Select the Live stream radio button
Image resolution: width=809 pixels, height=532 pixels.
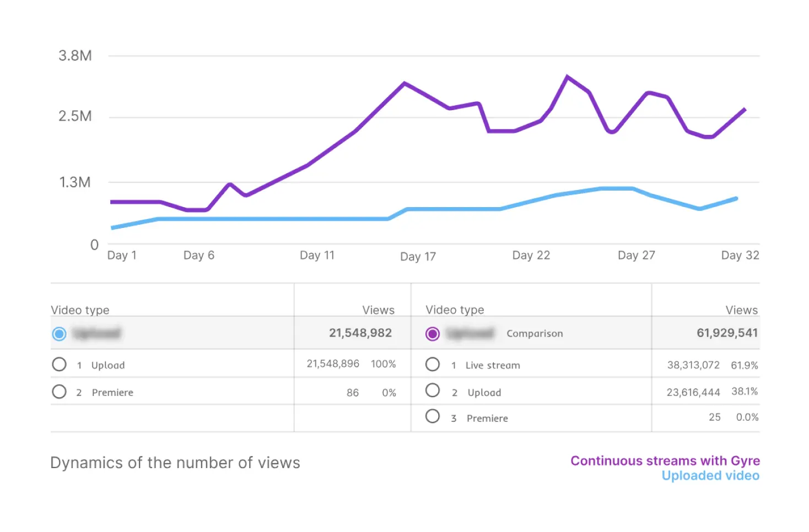433,365
